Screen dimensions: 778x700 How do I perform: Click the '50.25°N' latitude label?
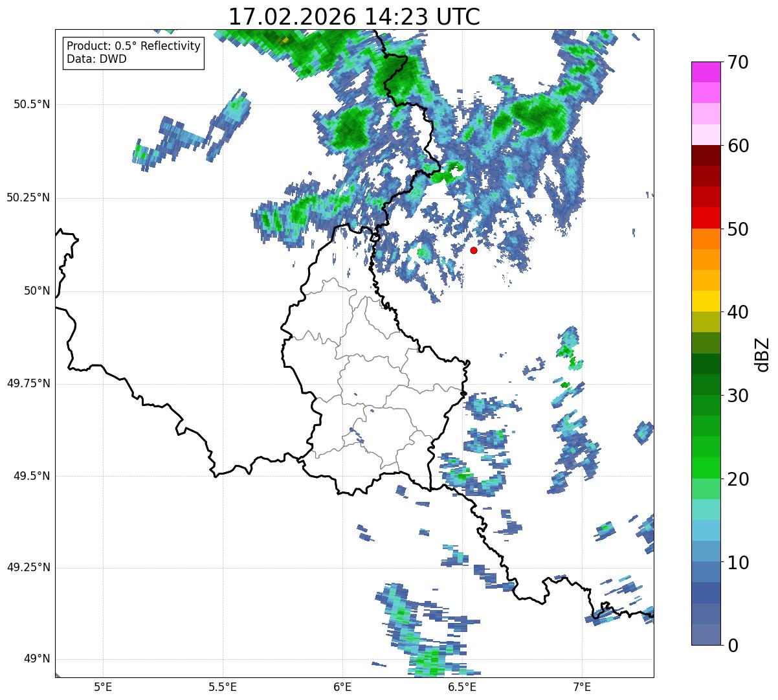point(28,198)
